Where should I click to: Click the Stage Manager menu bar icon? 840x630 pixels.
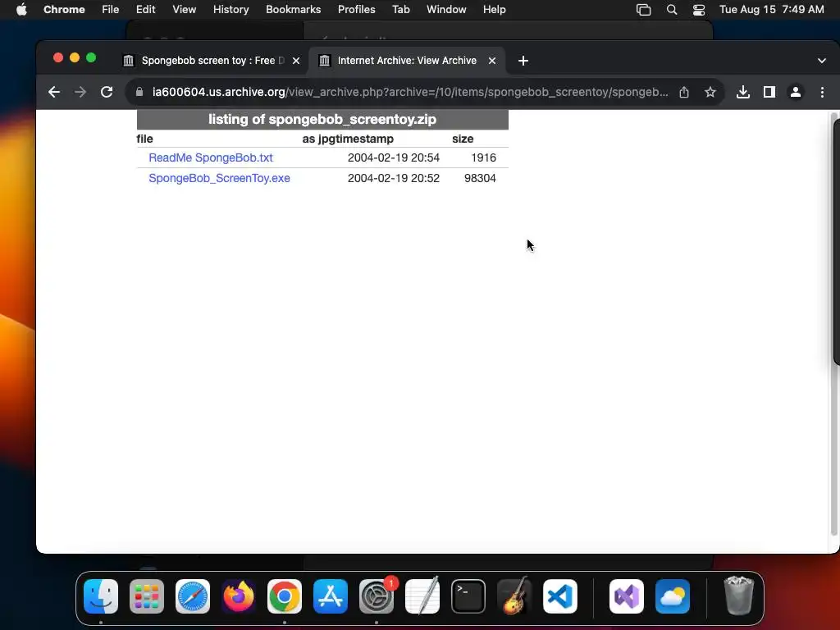click(643, 10)
